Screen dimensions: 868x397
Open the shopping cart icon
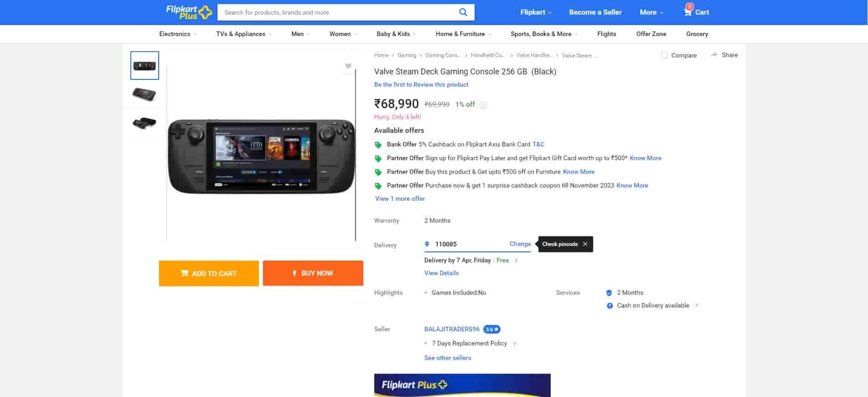click(x=688, y=12)
